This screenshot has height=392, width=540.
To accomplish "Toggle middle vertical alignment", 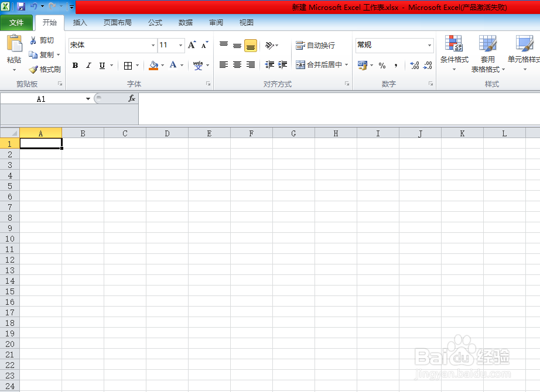I will tap(237, 45).
